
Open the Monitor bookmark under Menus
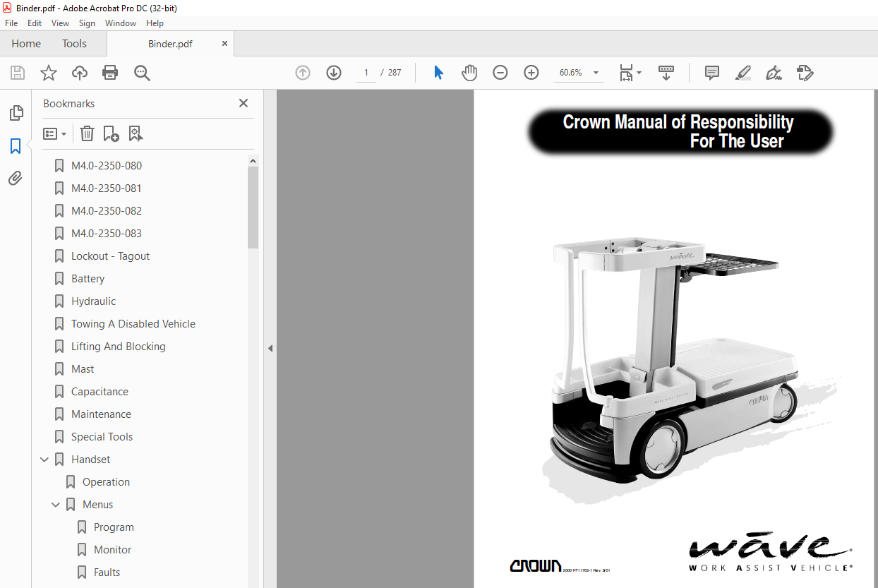113,550
